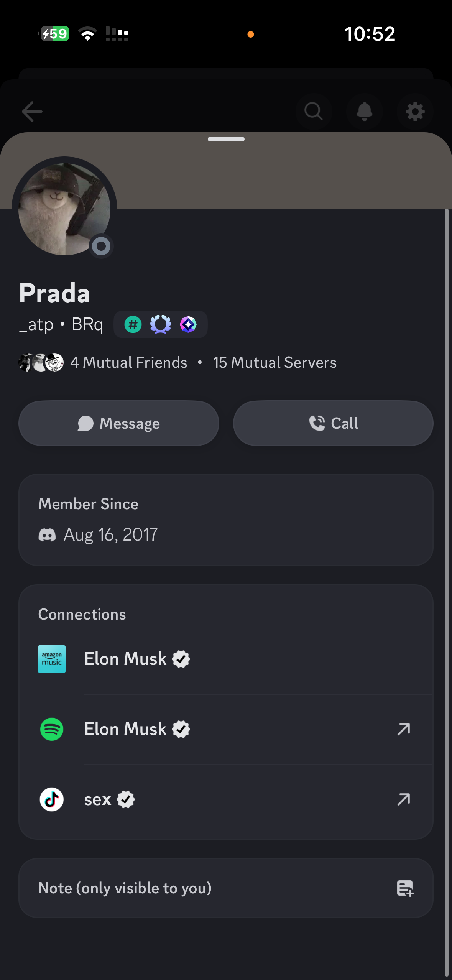Tap the TikTok connection icon
The image size is (452, 980).
point(52,799)
